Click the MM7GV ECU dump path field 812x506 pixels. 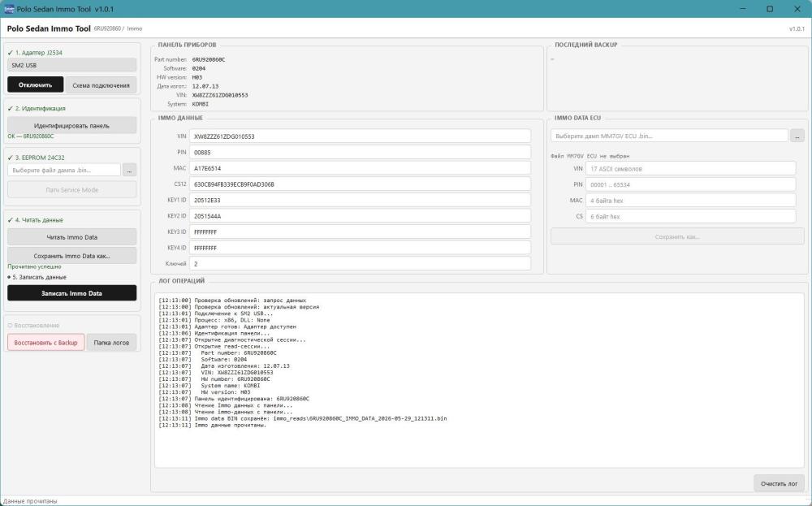tap(669, 136)
